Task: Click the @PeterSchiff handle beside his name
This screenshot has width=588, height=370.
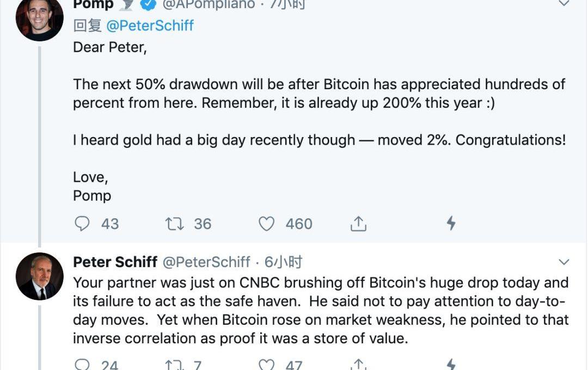Action: [207, 262]
